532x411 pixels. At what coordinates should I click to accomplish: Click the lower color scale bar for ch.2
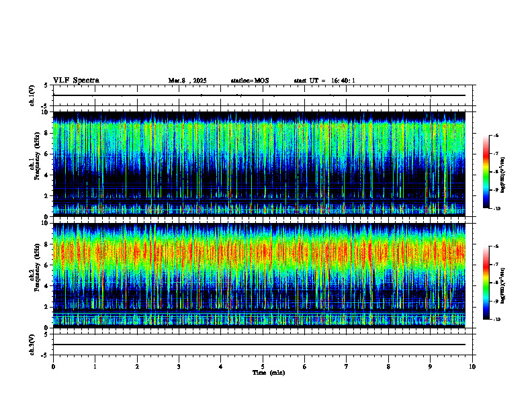coord(486,283)
